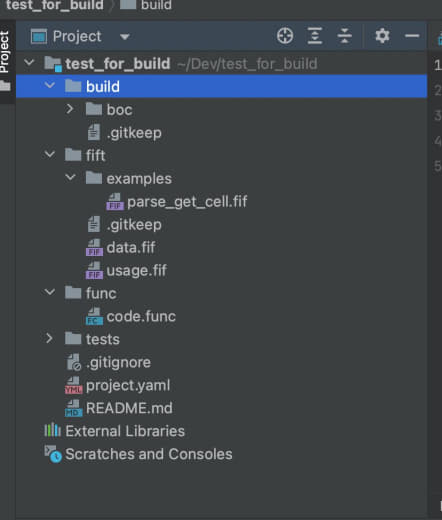Collapse the examples folder chevron
The height and width of the screenshot is (520, 442).
point(70,177)
